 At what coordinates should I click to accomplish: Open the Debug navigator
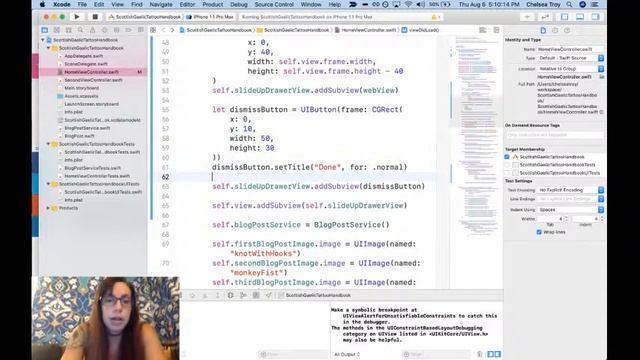click(116, 30)
